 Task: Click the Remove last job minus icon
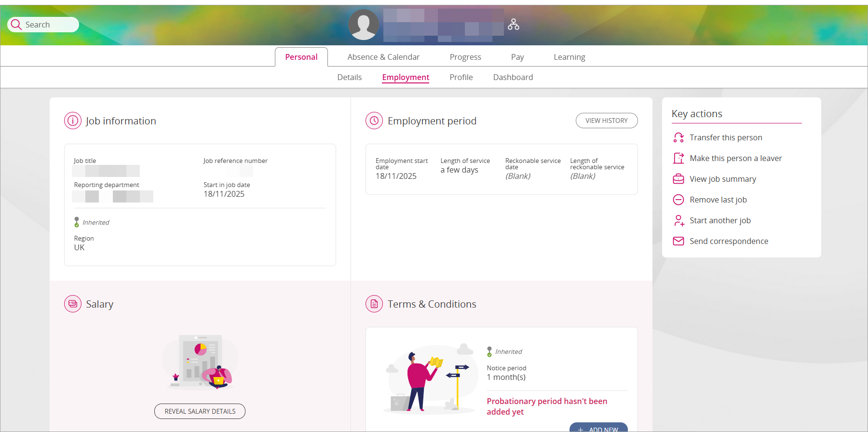678,200
